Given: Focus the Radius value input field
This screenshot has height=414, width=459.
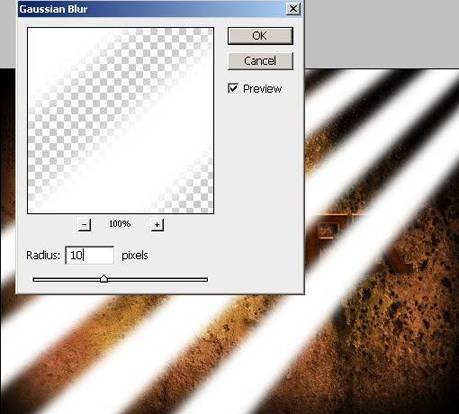Looking at the screenshot, I should (90, 255).
